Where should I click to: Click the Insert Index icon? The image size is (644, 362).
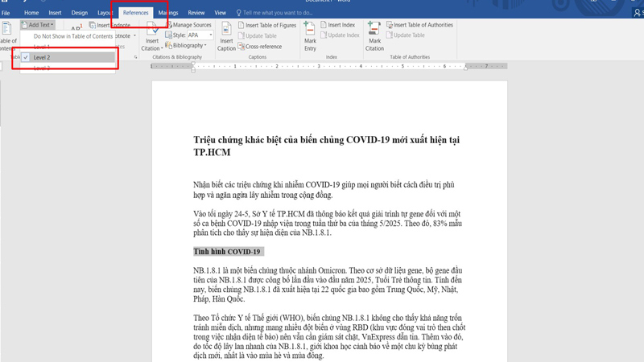click(324, 25)
